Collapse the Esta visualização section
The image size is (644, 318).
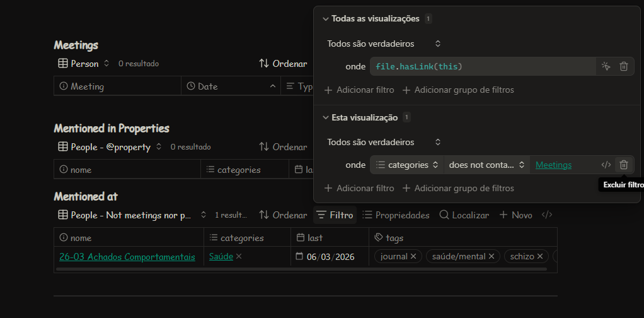coord(326,117)
